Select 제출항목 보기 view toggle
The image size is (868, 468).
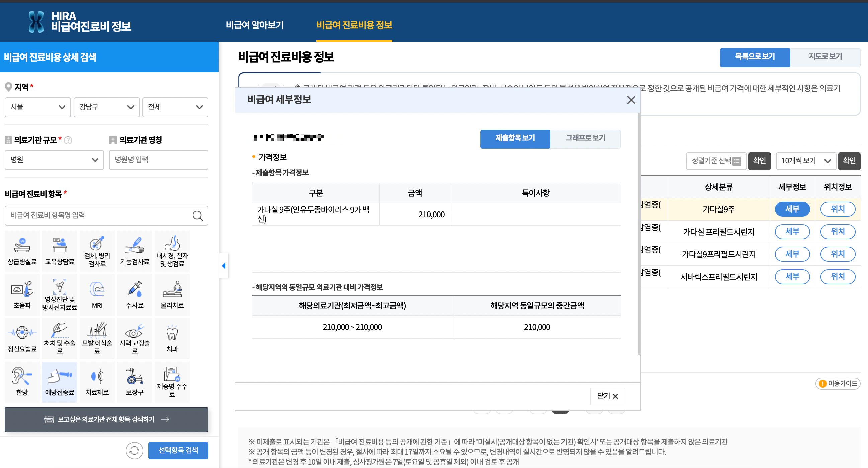[x=515, y=138]
